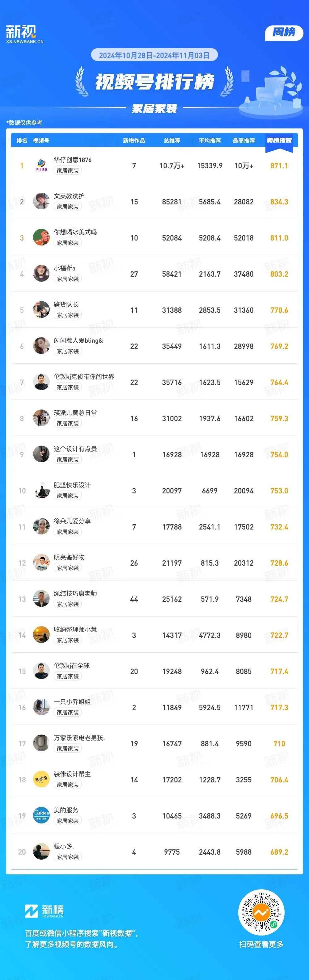Viewport: 309px width, 980px height.
Task: Select the 新榜指数 column header
Action: point(279,140)
